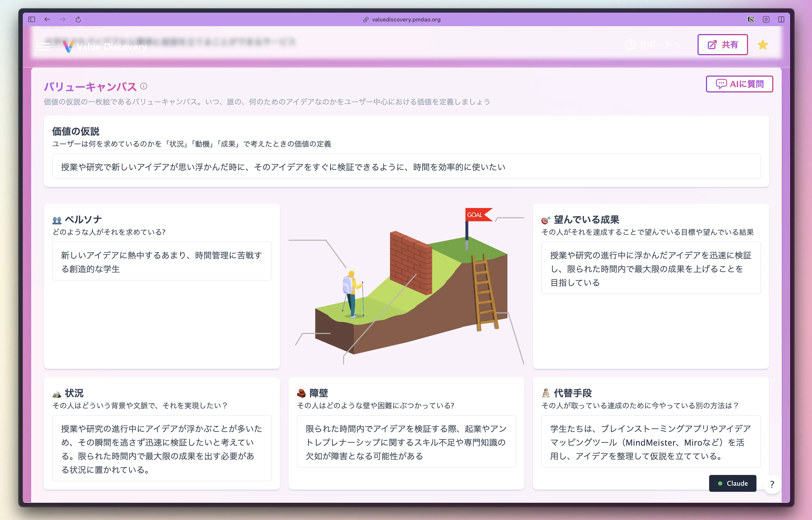Reload the page
This screenshot has height=520, width=812.
click(78, 20)
